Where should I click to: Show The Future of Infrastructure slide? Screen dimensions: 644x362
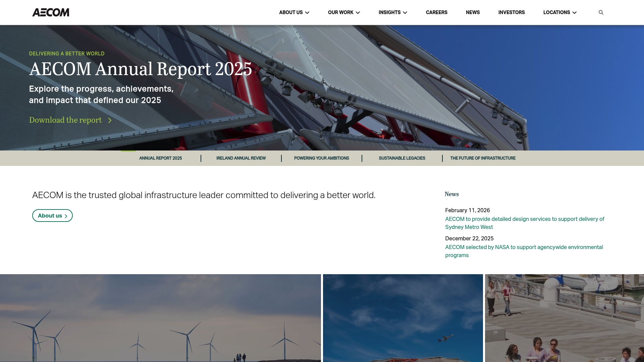483,158
